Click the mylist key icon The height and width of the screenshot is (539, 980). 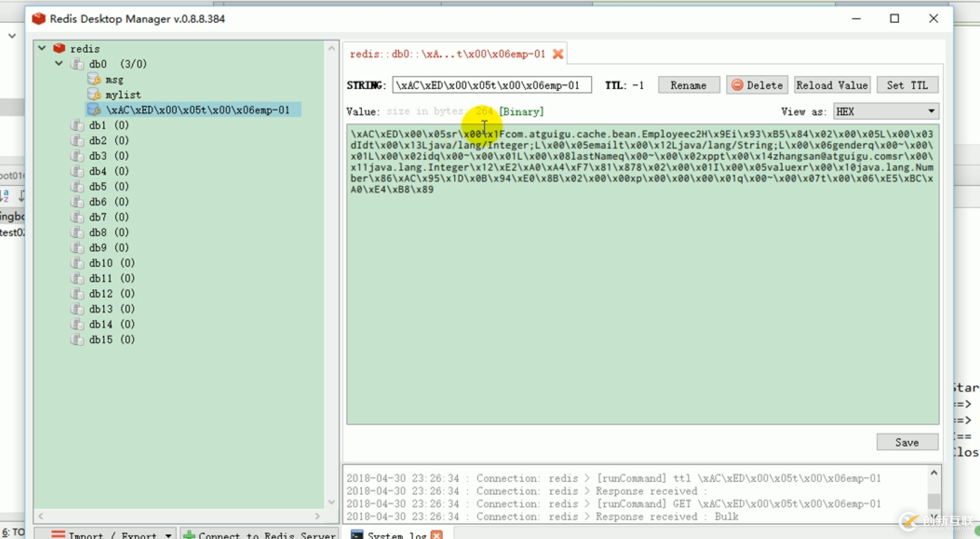(x=94, y=94)
